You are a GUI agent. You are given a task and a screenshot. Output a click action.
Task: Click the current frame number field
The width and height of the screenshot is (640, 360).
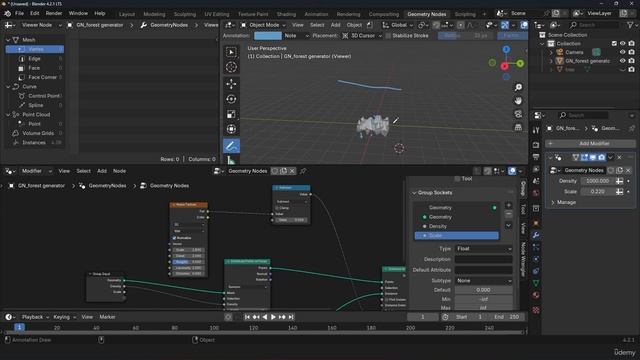point(422,317)
